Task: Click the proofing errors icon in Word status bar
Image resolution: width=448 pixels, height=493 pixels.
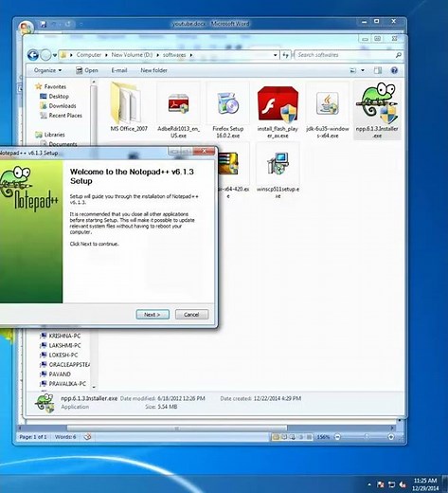Action: pos(88,437)
